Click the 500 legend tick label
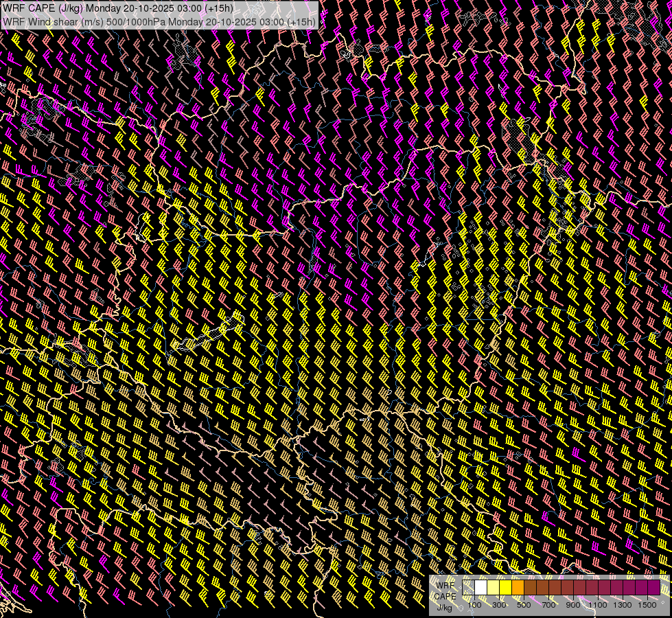Image resolution: width=672 pixels, height=618 pixels. [x=524, y=605]
